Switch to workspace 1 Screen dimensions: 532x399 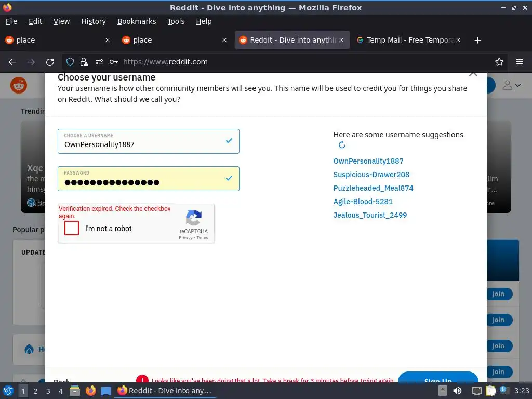click(23, 391)
